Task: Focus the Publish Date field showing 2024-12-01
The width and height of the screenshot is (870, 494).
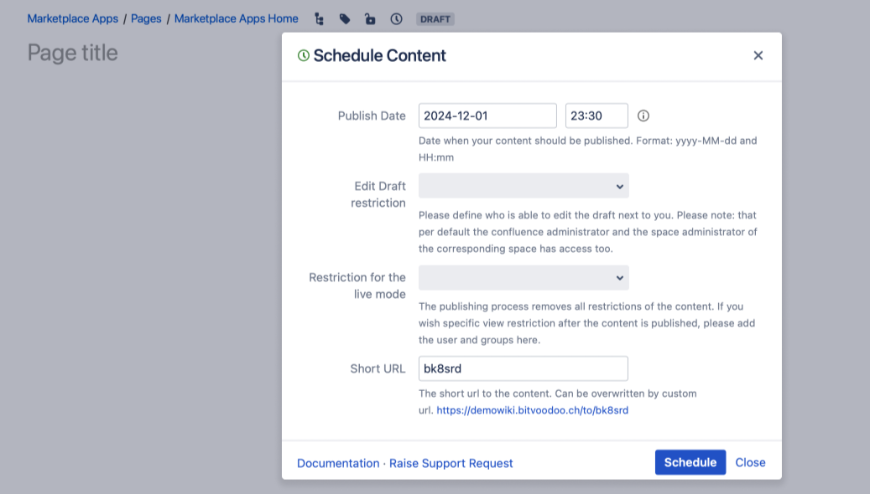Action: [x=487, y=115]
